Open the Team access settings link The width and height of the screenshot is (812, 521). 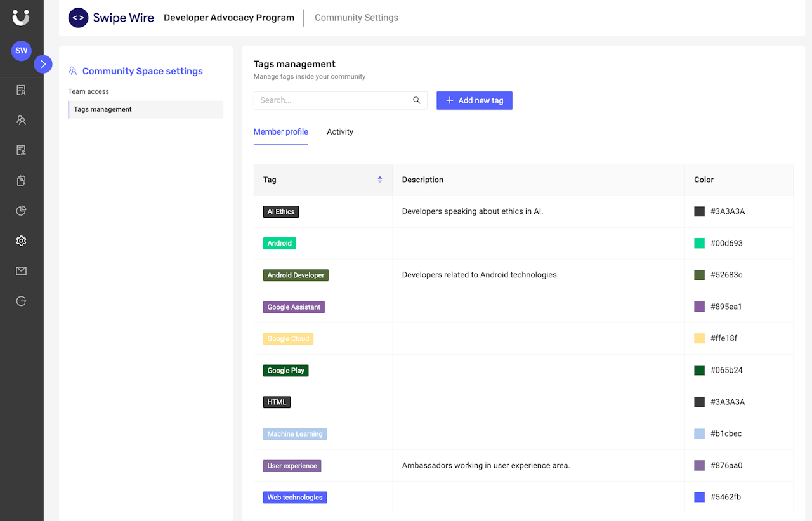[x=89, y=91]
